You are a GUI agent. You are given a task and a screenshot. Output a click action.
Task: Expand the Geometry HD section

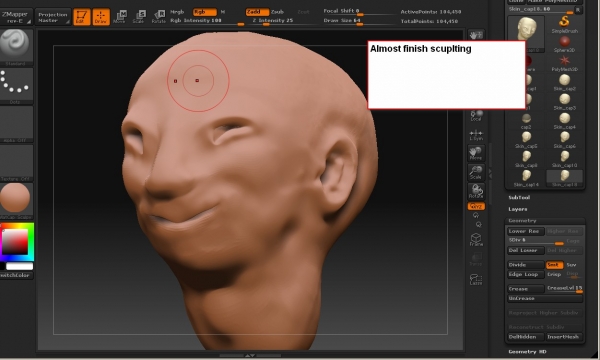528,352
